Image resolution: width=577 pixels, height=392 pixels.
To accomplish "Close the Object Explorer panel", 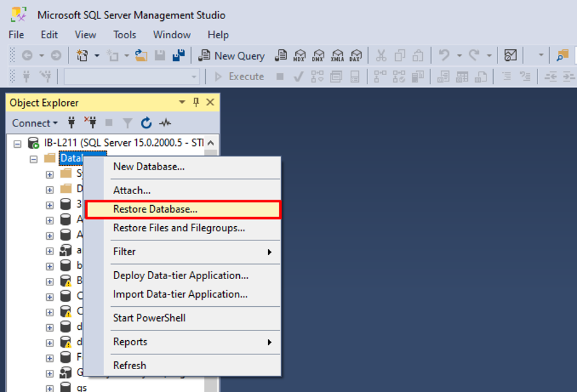I will pyautogui.click(x=210, y=102).
